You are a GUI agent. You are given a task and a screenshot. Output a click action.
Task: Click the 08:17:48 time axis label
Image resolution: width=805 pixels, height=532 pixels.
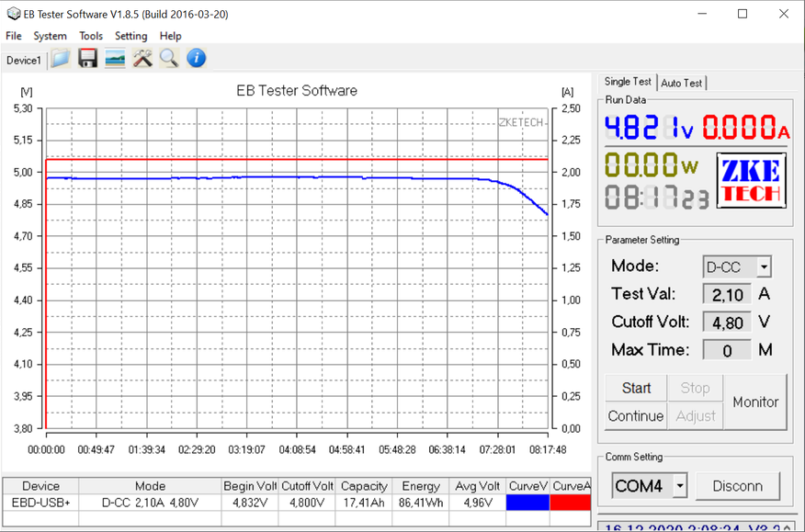click(548, 450)
